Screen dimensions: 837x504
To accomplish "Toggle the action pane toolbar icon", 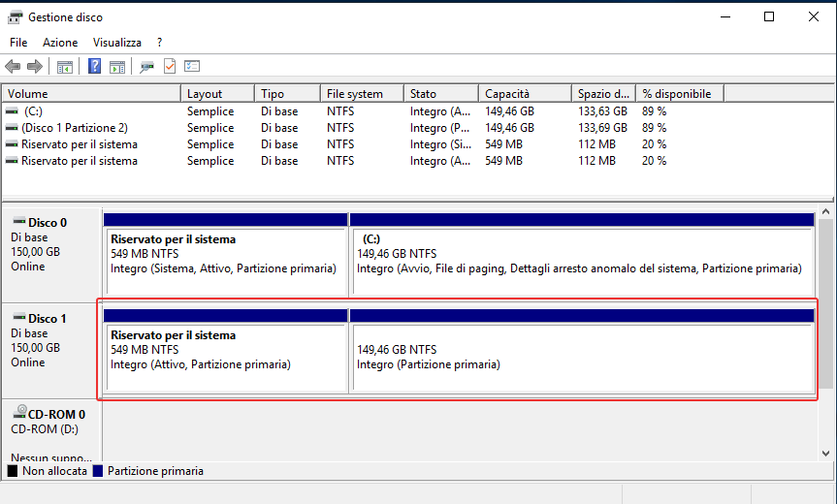I will click(117, 67).
